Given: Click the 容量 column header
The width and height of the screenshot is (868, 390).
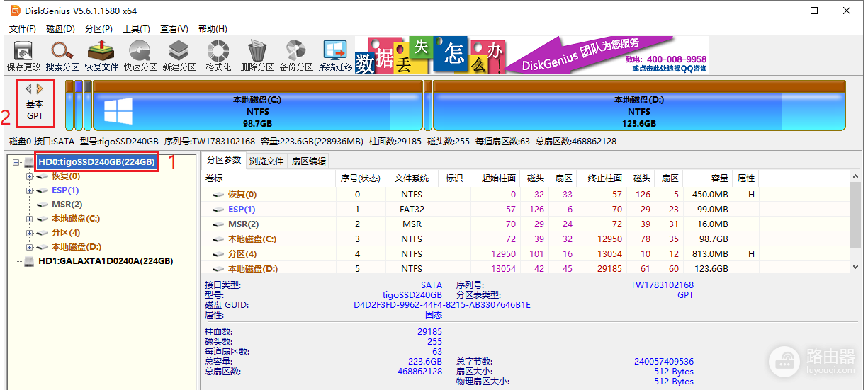Looking at the screenshot, I should (709, 178).
